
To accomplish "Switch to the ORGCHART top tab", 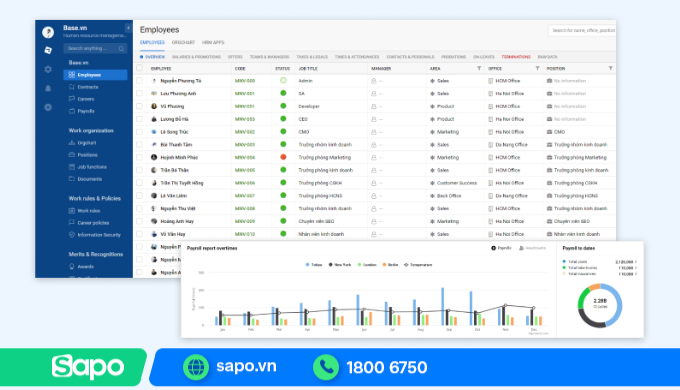I will [x=183, y=43].
